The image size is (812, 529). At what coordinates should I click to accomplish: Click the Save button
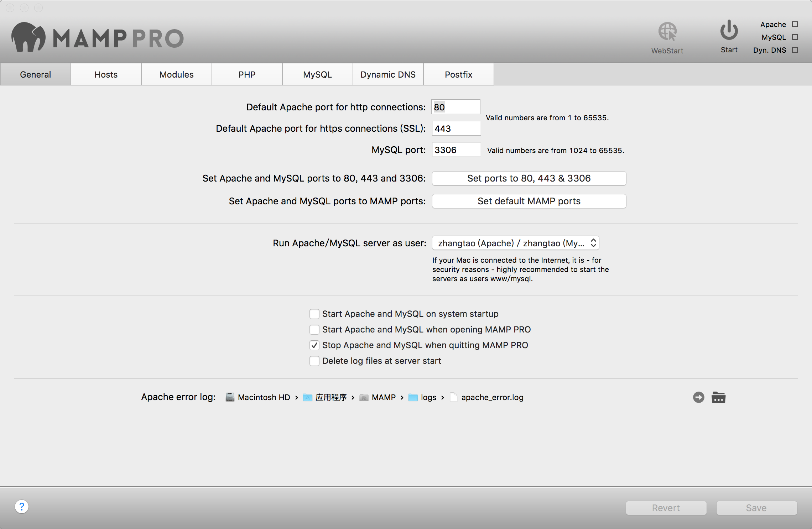[756, 508]
